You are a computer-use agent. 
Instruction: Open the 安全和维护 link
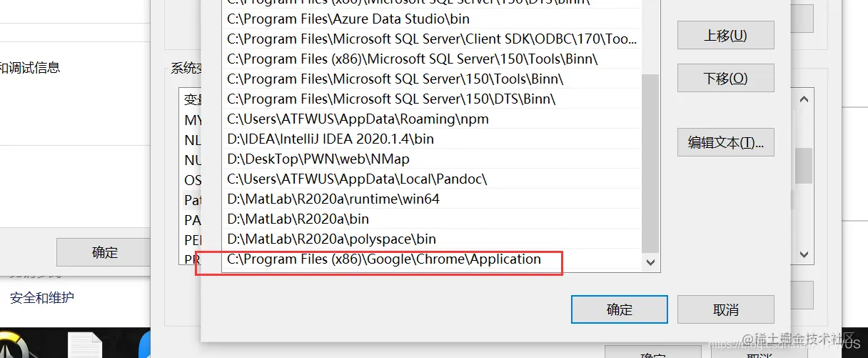pyautogui.click(x=42, y=297)
